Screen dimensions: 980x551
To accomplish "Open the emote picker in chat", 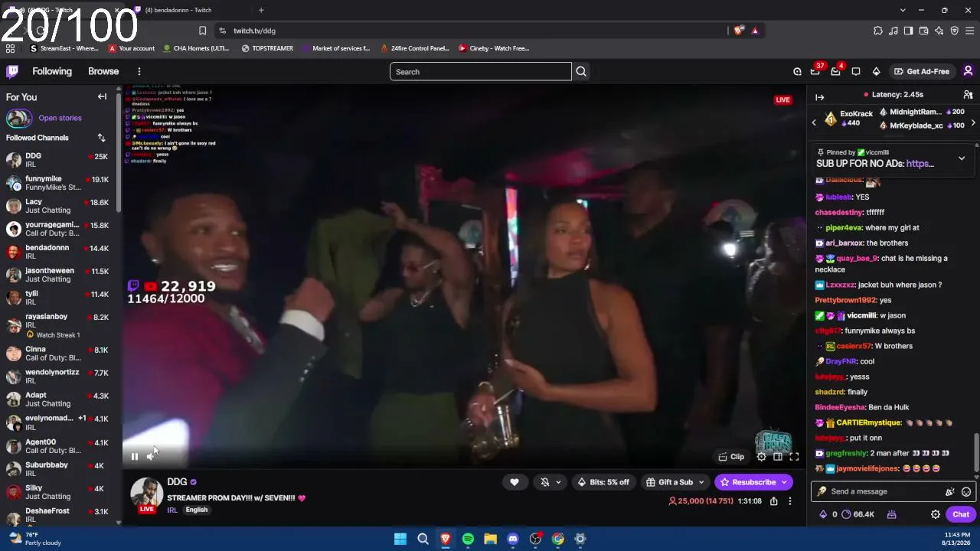I will coord(966,492).
